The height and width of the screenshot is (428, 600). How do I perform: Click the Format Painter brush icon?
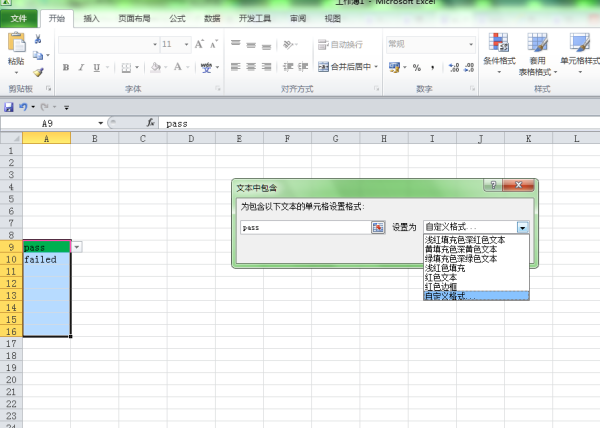tap(38, 72)
